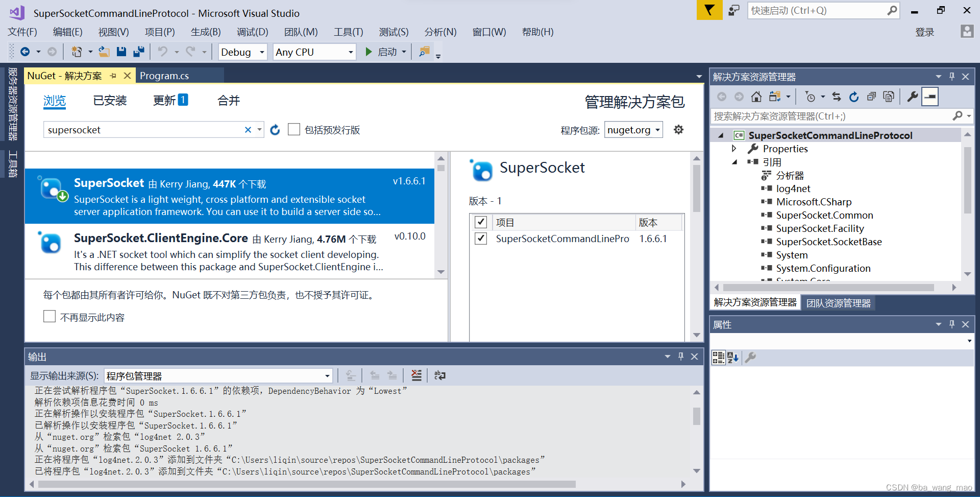Select the log4net reference

click(793, 188)
